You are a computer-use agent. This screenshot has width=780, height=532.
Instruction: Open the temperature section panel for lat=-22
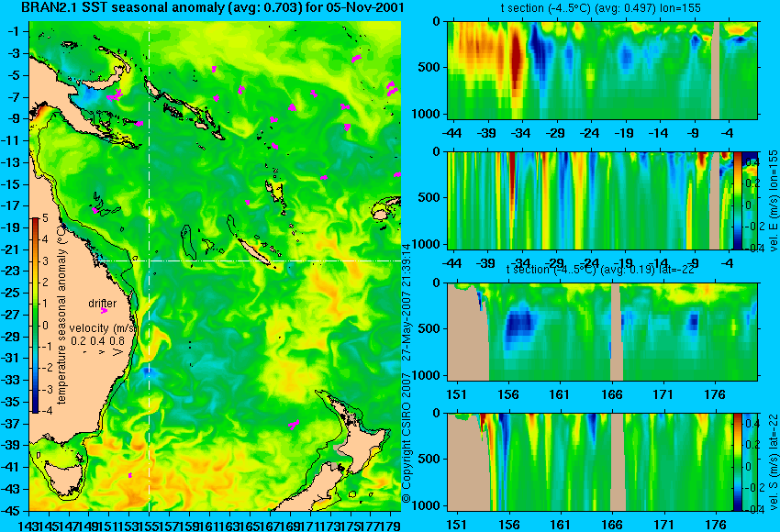(x=602, y=332)
